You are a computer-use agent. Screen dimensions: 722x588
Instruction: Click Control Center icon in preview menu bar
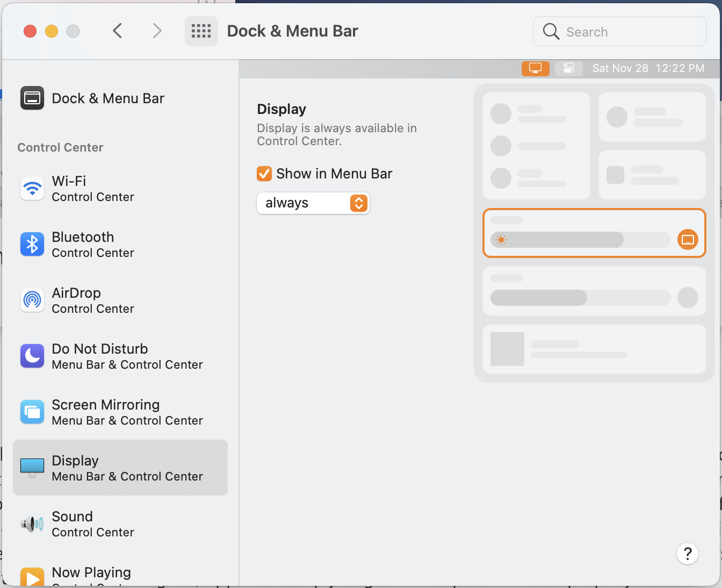[x=569, y=68]
